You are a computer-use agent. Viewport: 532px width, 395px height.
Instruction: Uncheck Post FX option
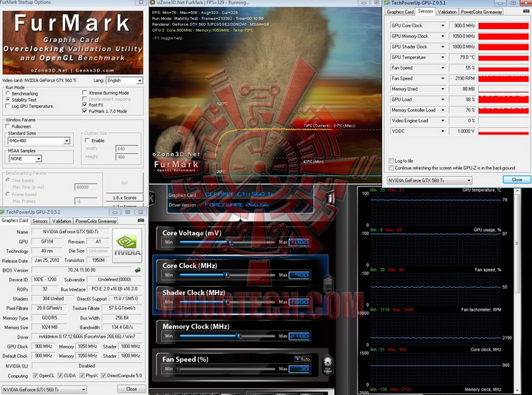pos(85,104)
